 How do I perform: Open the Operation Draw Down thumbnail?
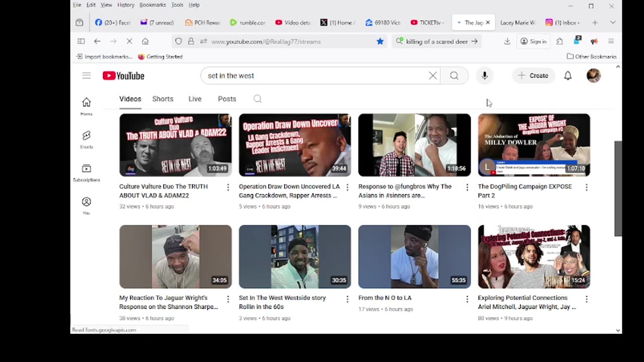295,145
